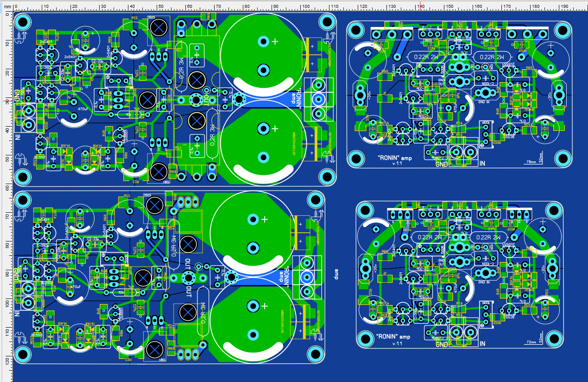Pick the stray "amp" text between lower boards
The image size is (588, 382).
[x=336, y=274]
